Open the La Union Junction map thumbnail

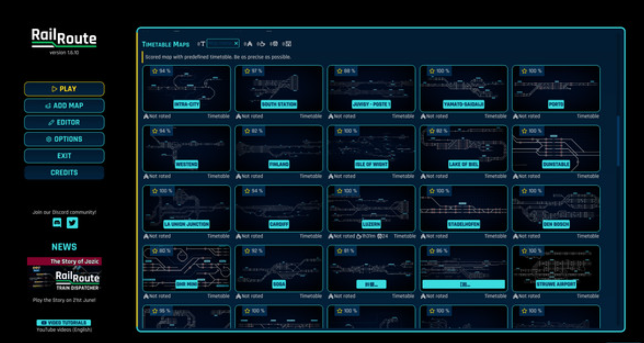(x=186, y=208)
